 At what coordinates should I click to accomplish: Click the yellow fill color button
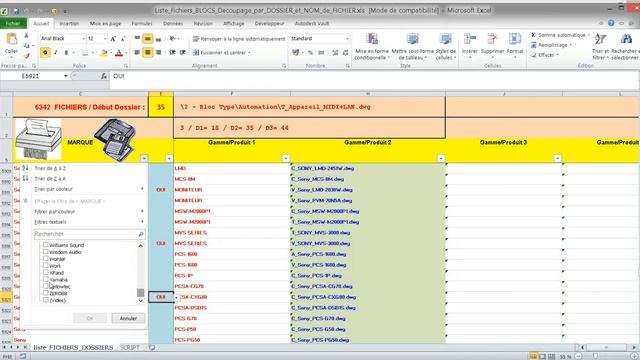point(104,53)
